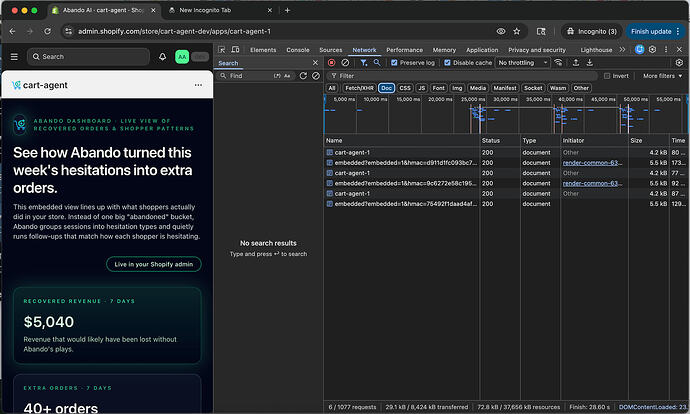
Task: Bookmark this page with star icon
Action: tap(517, 31)
